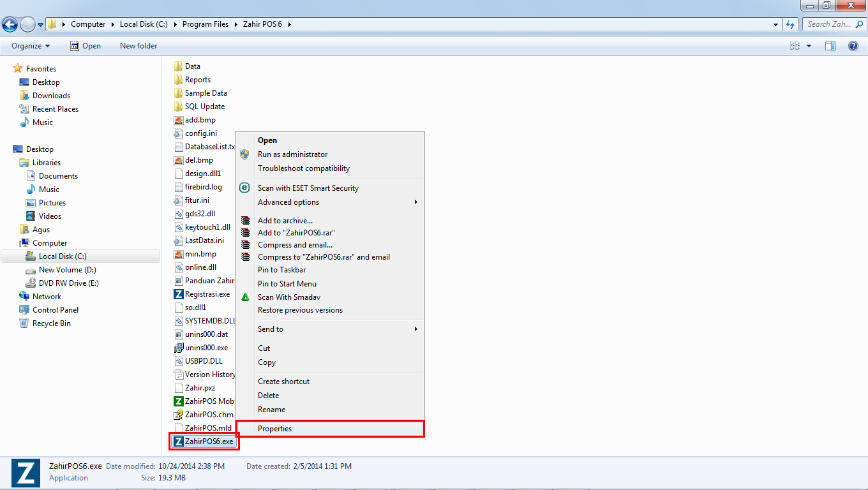The image size is (868, 490).
Task: Select the Data folder icon
Action: (179, 66)
